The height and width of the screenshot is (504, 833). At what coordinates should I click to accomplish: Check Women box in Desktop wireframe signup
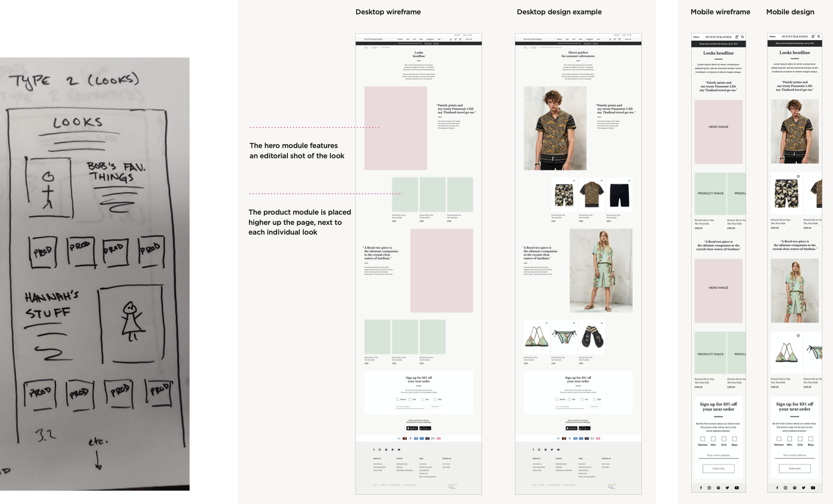pyautogui.click(x=397, y=400)
